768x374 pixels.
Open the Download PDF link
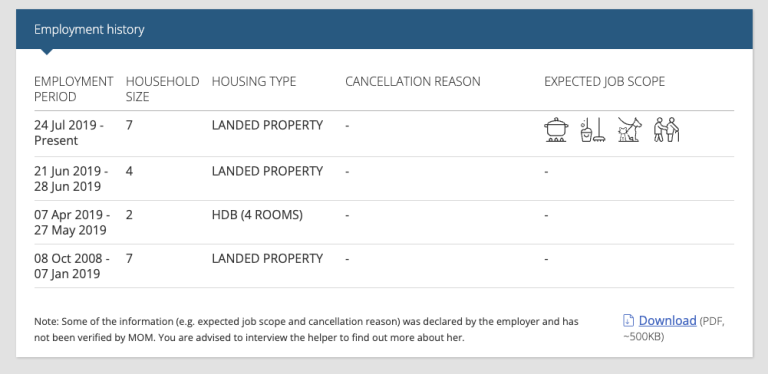(x=667, y=321)
